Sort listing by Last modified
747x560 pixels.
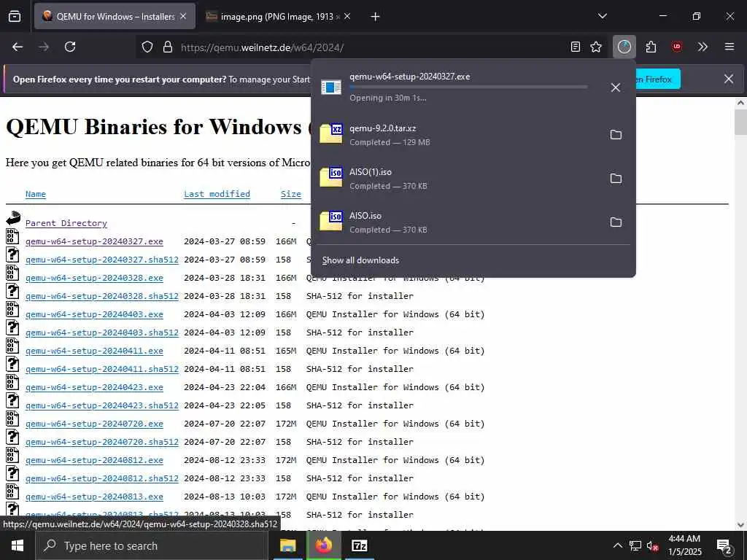click(217, 194)
